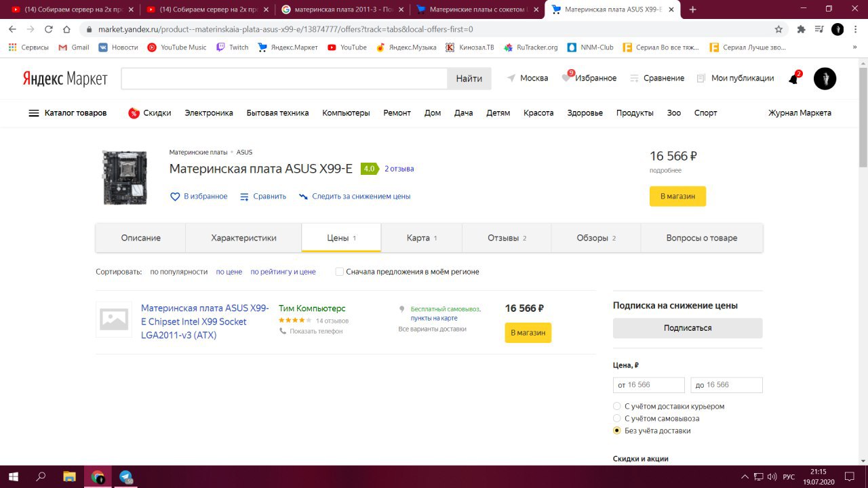Check Сначала предложения в моём регионе

[340, 272]
